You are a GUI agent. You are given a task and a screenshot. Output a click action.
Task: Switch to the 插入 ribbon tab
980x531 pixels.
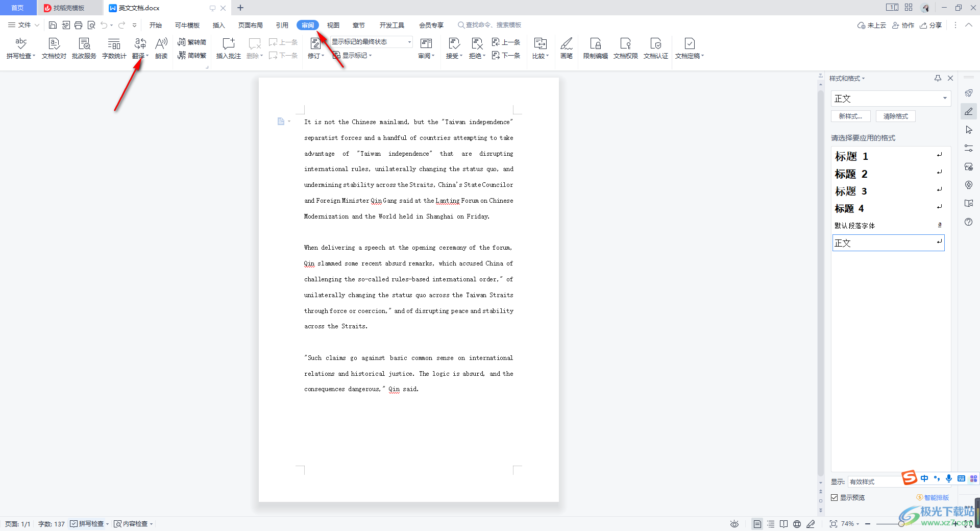(x=219, y=25)
